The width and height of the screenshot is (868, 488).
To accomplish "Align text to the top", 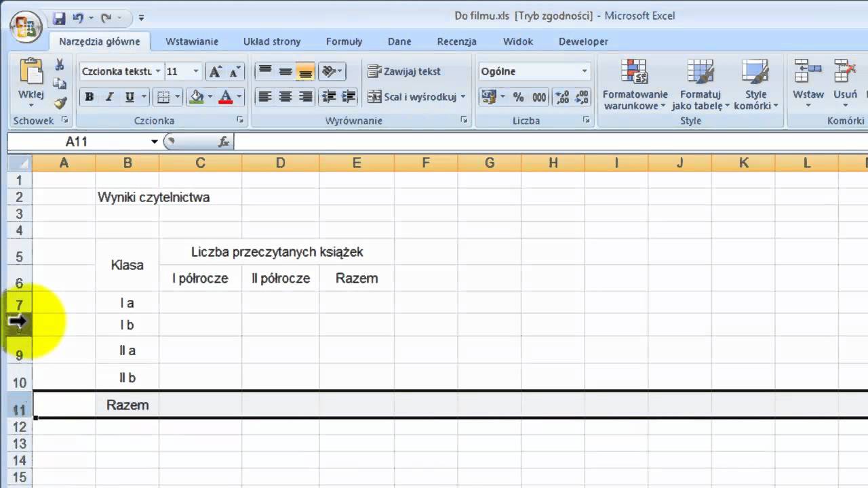I will pos(265,71).
